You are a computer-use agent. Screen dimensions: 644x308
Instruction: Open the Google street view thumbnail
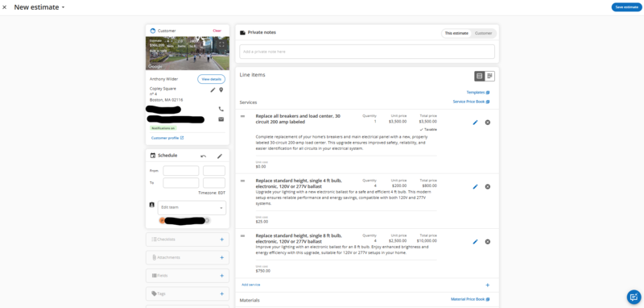pos(188,53)
